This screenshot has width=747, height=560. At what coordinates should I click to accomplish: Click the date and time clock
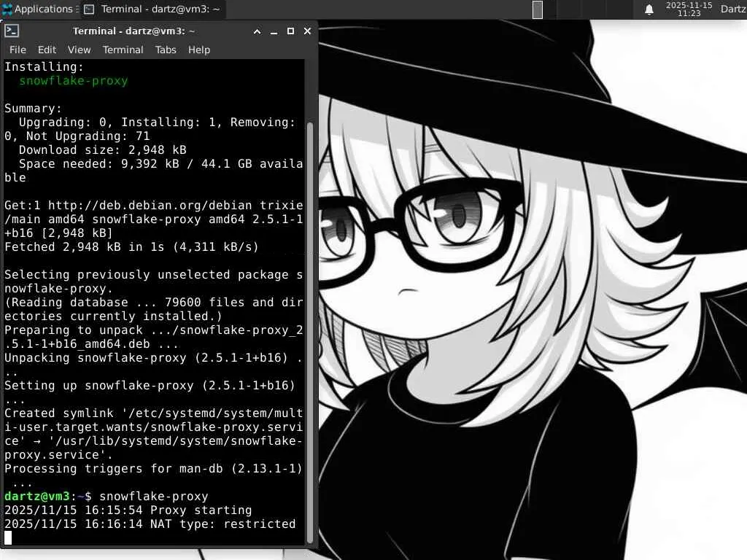point(689,9)
